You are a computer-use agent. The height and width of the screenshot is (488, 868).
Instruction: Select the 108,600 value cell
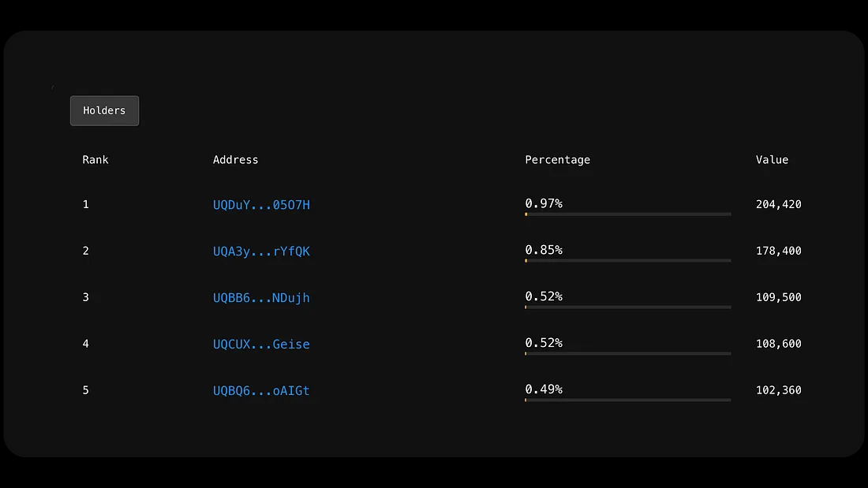point(778,345)
